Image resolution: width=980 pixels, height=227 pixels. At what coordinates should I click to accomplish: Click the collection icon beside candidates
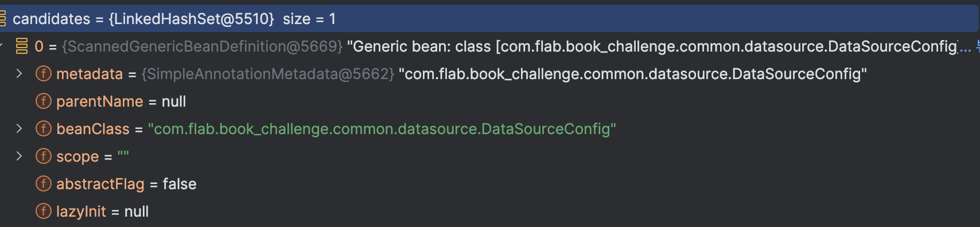click(2, 19)
